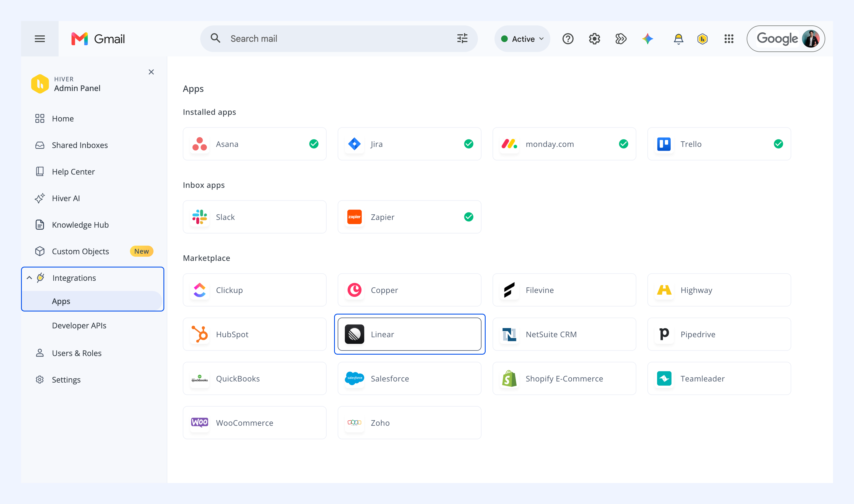Open the Slack inbox app card
Screen dimensions: 854x504
[254, 217]
